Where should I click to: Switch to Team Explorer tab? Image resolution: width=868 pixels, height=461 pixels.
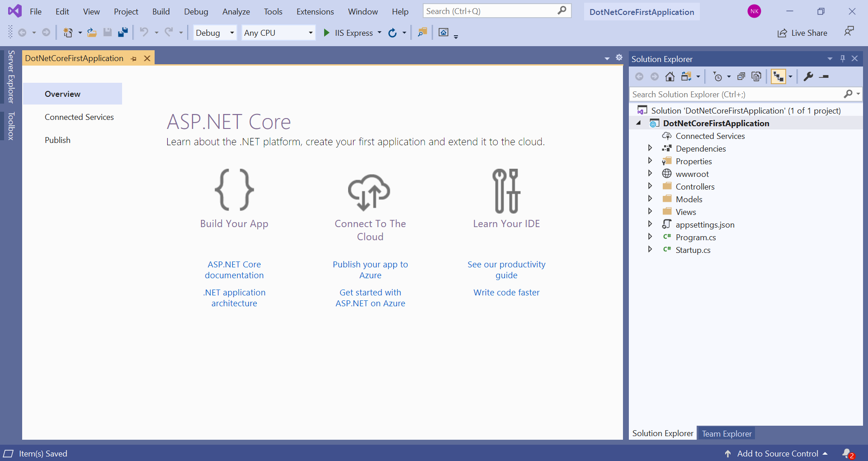pyautogui.click(x=726, y=433)
